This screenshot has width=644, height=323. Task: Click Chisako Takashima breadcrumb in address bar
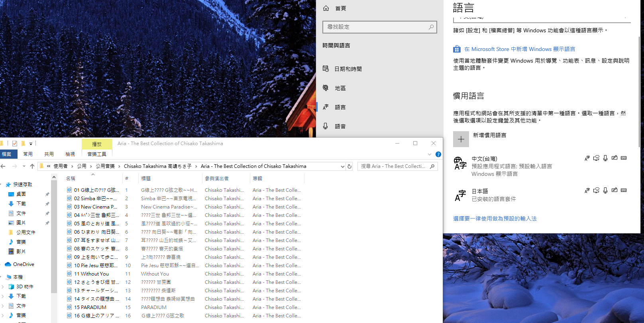tap(158, 166)
